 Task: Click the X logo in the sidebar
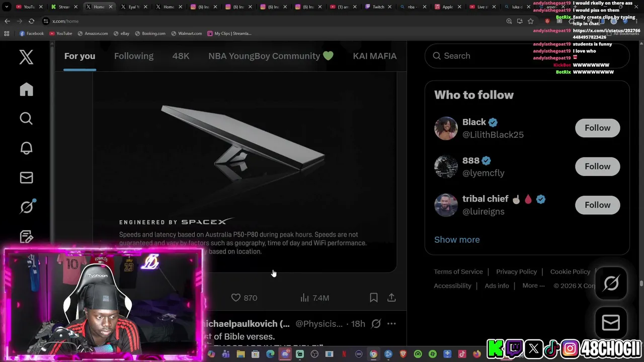pos(26,57)
